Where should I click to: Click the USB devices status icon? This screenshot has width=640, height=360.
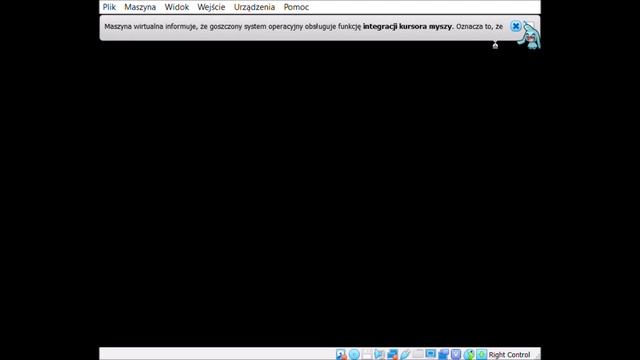(405, 354)
